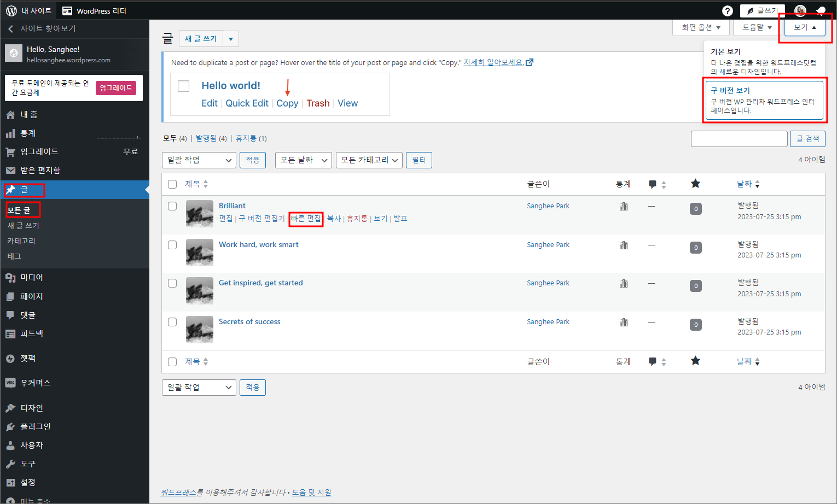Viewport: 837px width, 504px height.
Task: Click the 우커머스 WooCommerce icon
Action: click(x=10, y=383)
